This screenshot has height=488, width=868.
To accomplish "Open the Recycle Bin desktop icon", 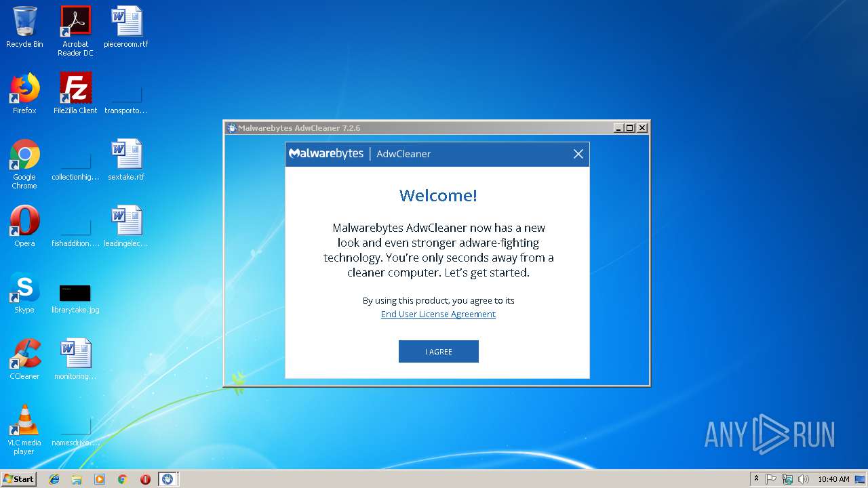I will coord(24,27).
